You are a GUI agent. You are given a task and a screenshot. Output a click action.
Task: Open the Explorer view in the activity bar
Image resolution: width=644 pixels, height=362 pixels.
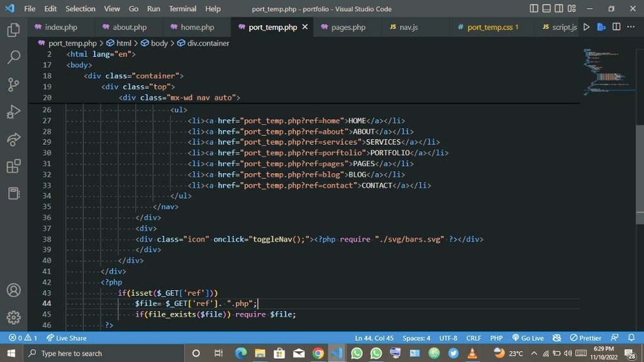[14, 30]
